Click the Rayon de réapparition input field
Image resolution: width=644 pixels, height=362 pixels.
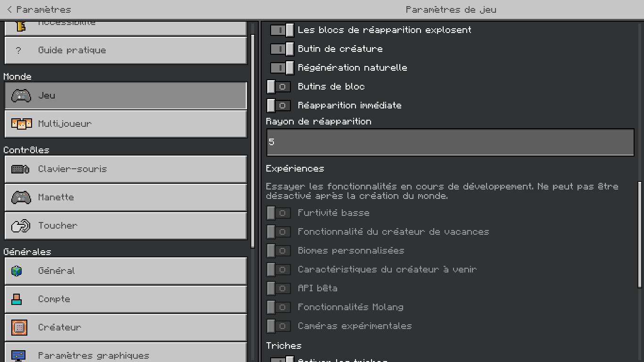(450, 142)
